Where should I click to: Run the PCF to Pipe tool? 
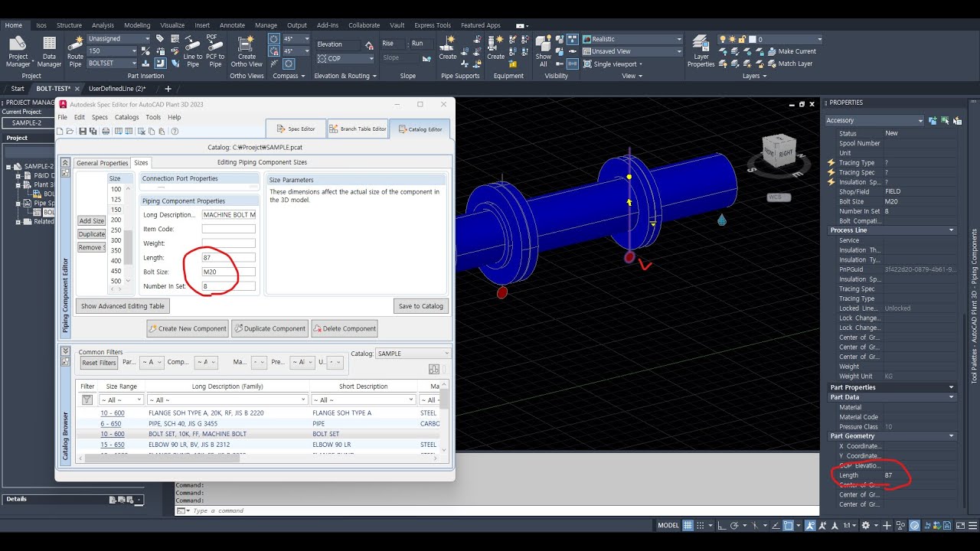[x=215, y=51]
